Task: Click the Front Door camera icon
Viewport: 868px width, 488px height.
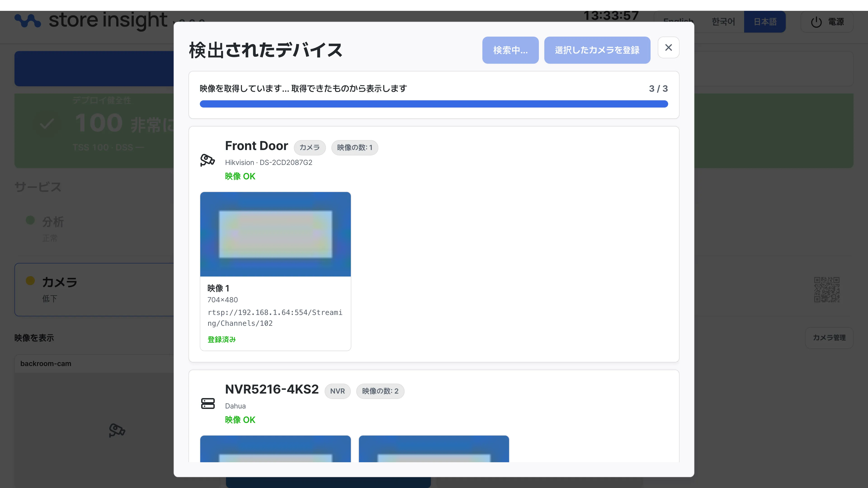Action: click(x=208, y=160)
